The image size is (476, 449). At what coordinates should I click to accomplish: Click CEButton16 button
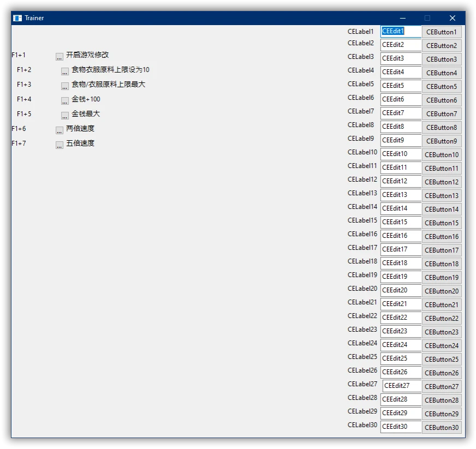point(442,237)
